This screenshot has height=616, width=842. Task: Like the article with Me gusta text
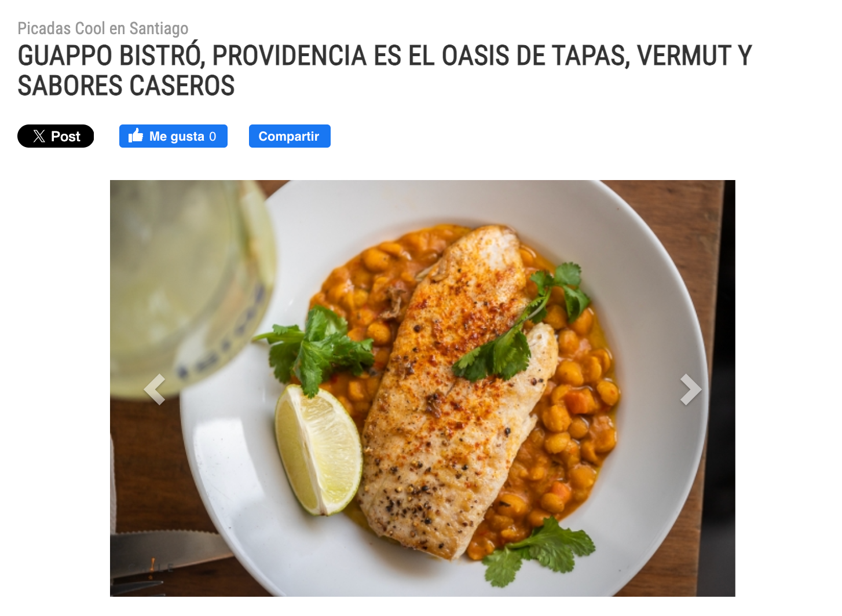tap(177, 137)
